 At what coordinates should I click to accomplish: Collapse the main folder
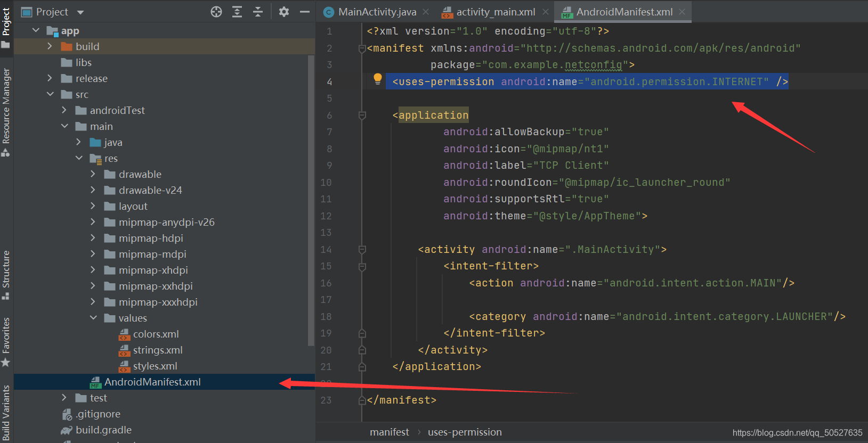coord(64,126)
